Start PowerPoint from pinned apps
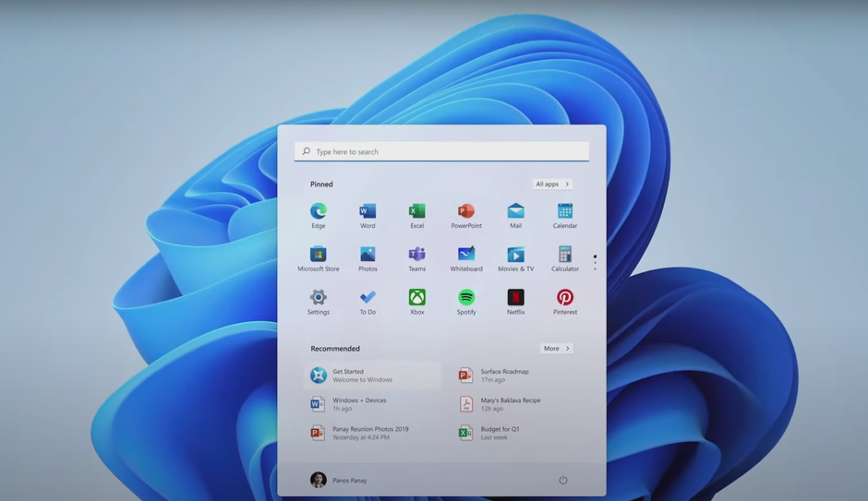Screen dimensions: 868x501 tap(466, 211)
